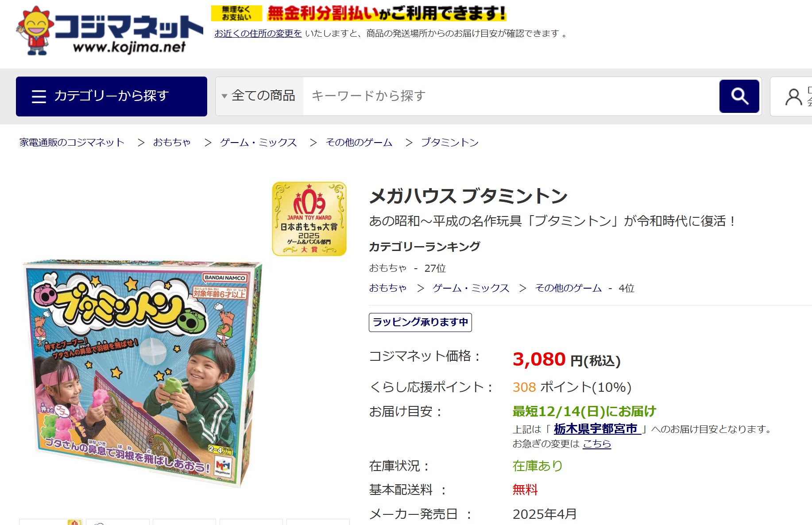The image size is (812, 525).
Task: Open ゲーム・ミックス breadcrumb link
Action: coord(259,142)
